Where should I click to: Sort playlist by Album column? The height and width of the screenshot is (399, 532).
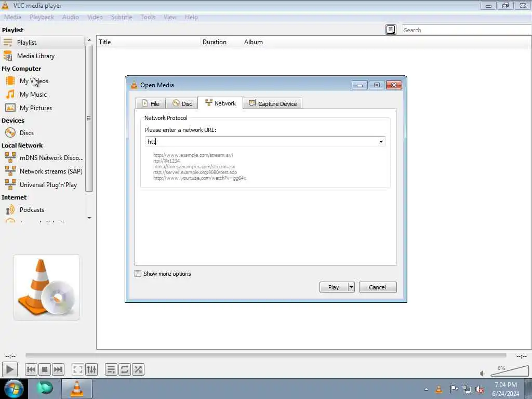point(254,42)
